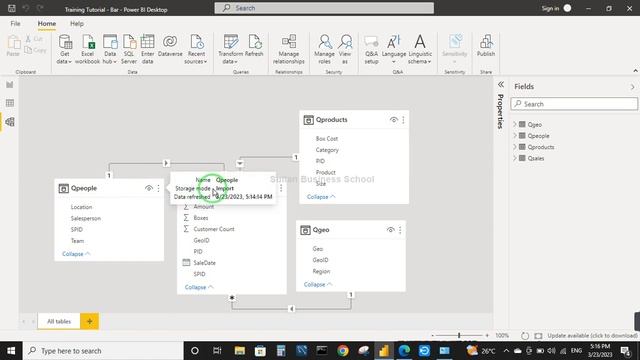
Task: Open File Explorer from taskbar
Action: coord(240,351)
